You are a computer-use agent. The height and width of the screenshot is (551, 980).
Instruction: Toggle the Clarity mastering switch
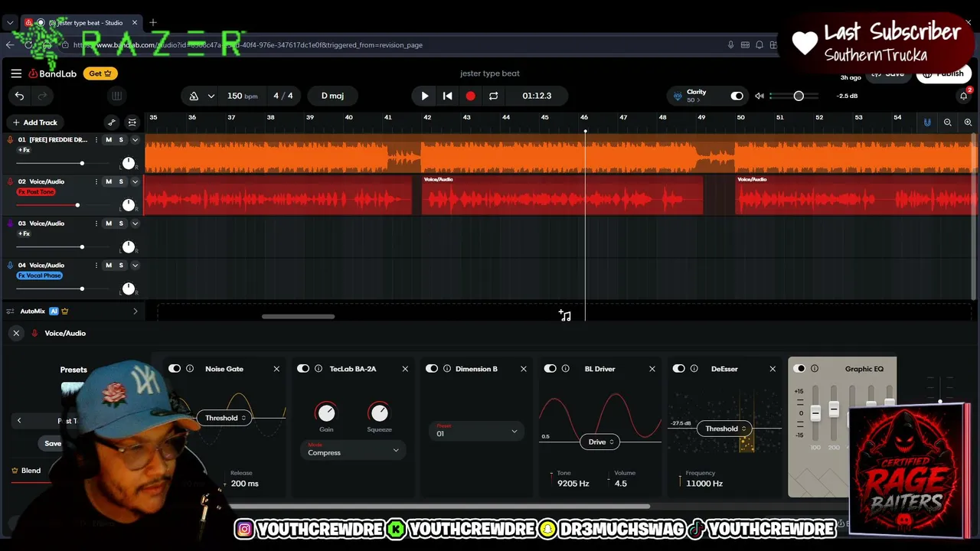737,96
